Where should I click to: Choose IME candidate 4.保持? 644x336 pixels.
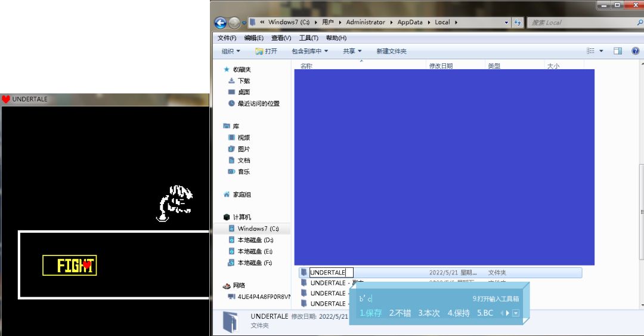pyautogui.click(x=459, y=313)
